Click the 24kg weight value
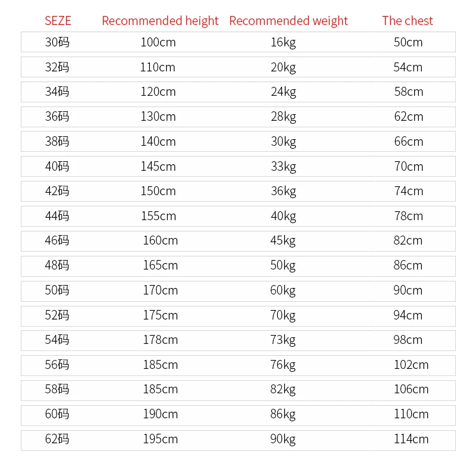The height and width of the screenshot is (476, 476). (x=283, y=92)
